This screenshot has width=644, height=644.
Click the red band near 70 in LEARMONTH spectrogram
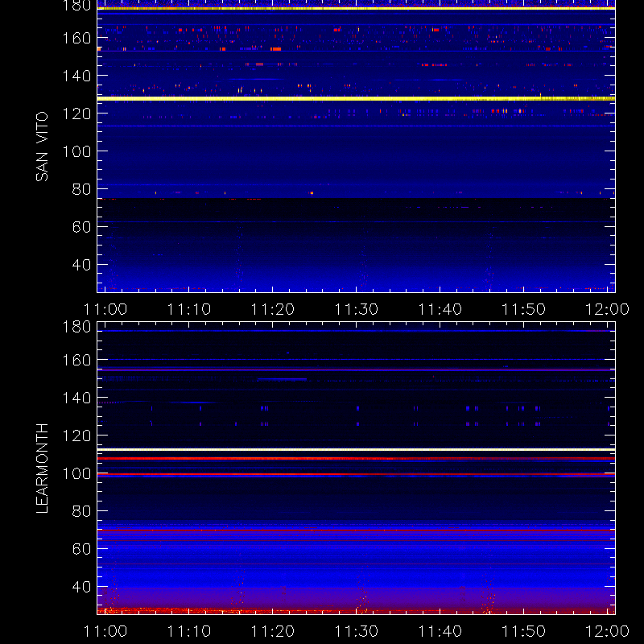(356, 530)
